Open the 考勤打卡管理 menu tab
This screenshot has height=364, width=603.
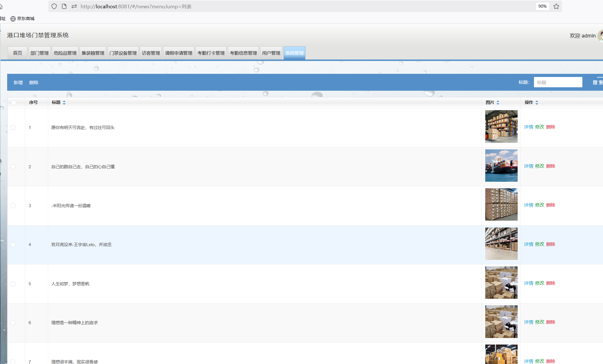point(211,53)
